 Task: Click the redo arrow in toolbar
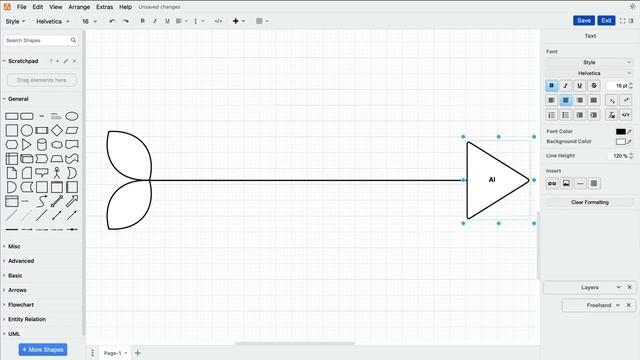point(125,21)
